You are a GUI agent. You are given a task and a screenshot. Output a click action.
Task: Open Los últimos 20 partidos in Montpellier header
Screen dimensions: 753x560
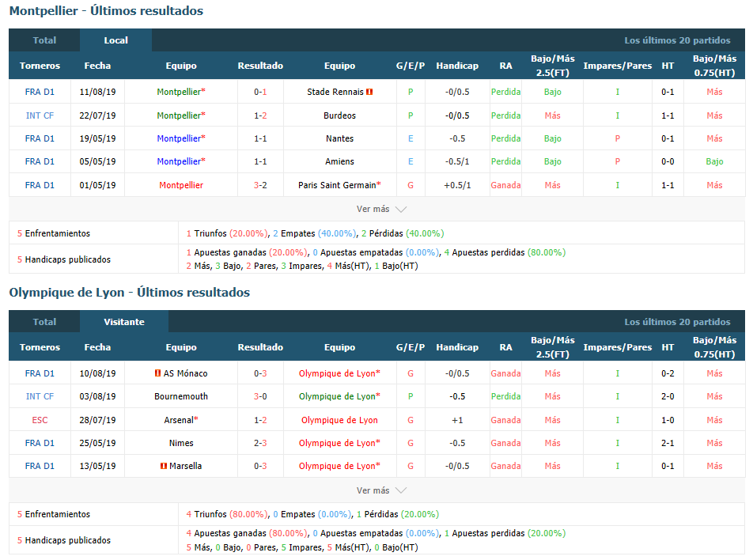[677, 40]
